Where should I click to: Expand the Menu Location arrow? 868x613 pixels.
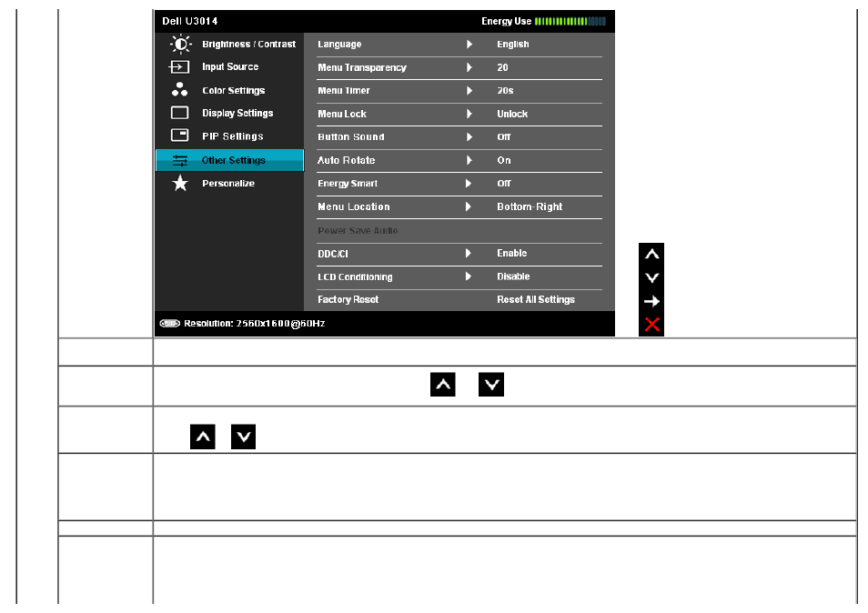(x=469, y=207)
